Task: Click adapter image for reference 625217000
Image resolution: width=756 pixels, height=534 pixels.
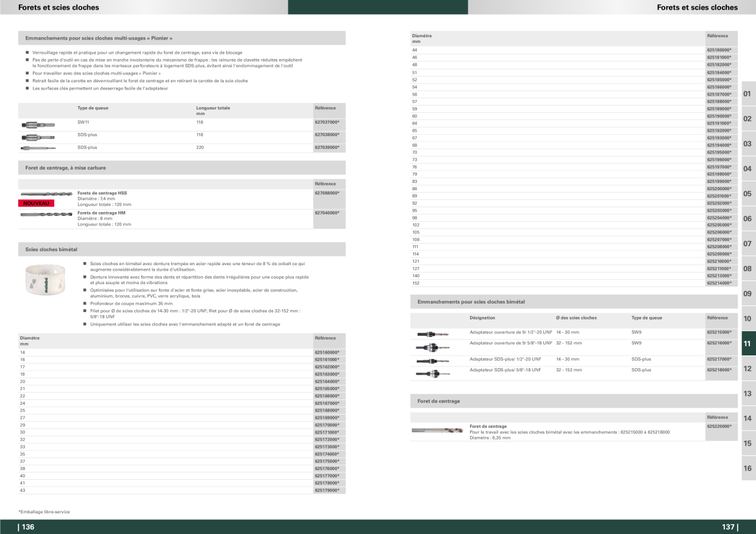Action: pyautogui.click(x=432, y=361)
